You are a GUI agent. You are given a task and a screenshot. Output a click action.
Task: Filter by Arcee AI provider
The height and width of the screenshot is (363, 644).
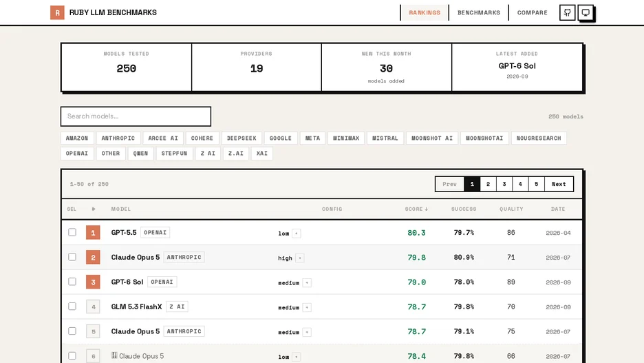163,138
